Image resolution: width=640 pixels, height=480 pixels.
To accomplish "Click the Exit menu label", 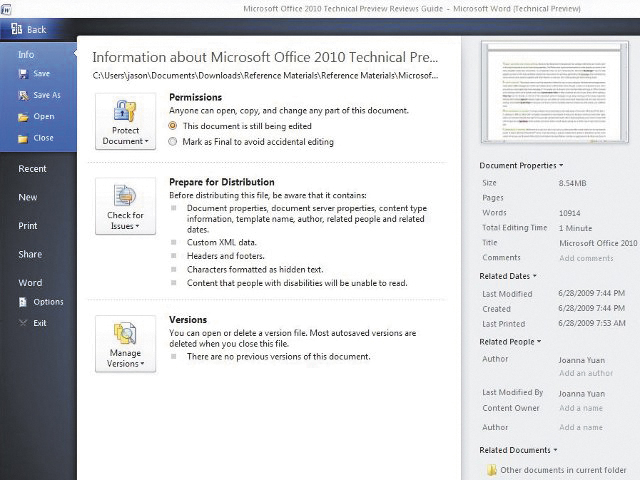I will pos(40,323).
